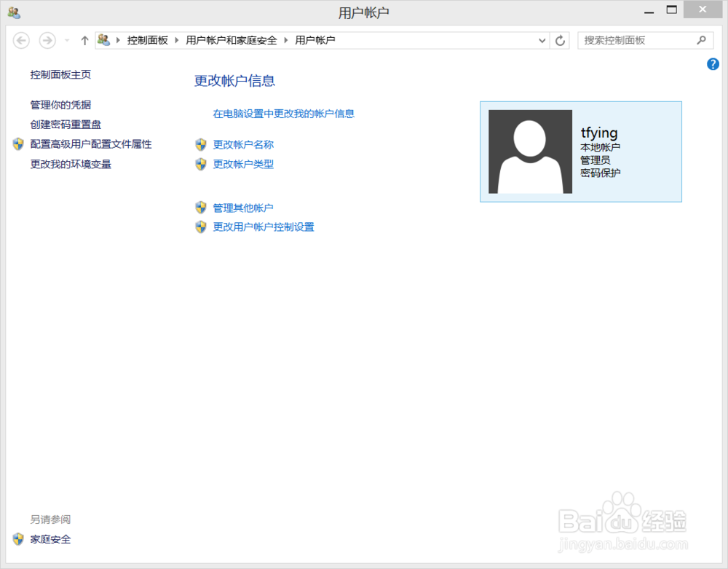This screenshot has width=728, height=569.
Task: Focus the 搜索控制面板 search field
Action: click(x=645, y=40)
